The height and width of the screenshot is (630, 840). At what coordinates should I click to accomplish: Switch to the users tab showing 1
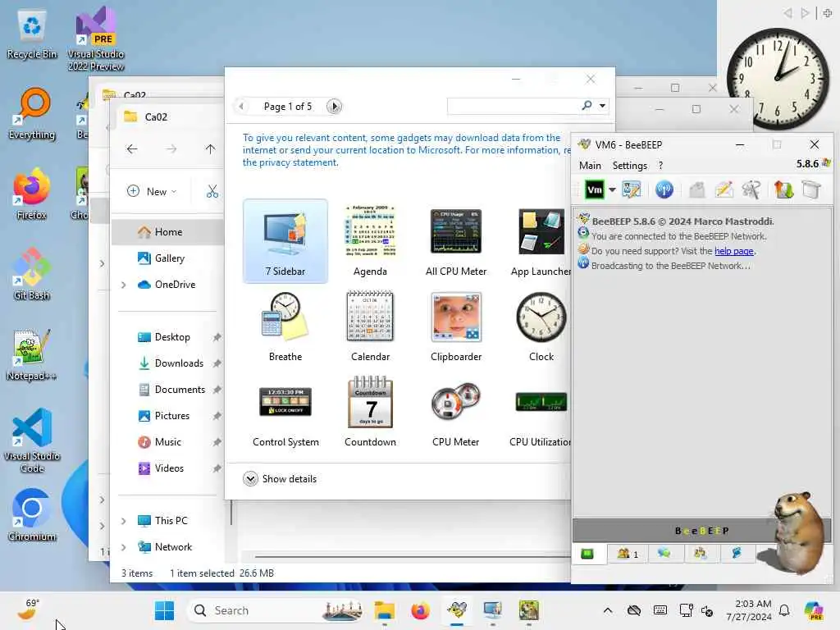[628, 554]
